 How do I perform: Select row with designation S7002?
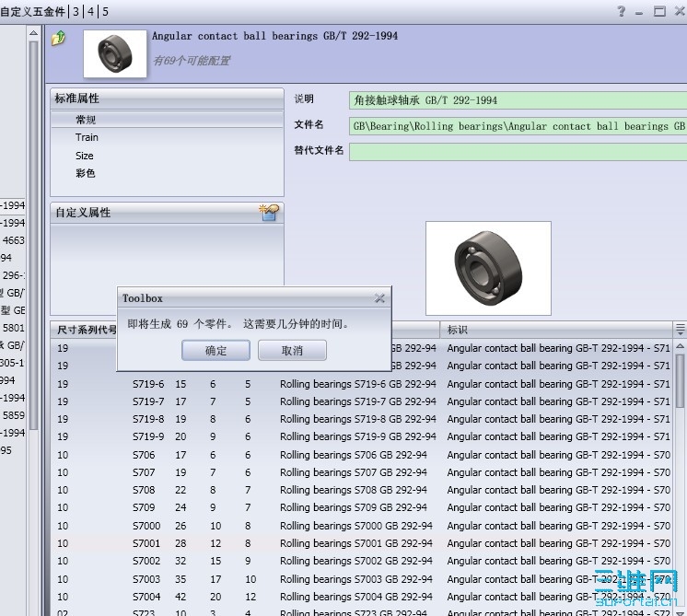[x=362, y=561]
